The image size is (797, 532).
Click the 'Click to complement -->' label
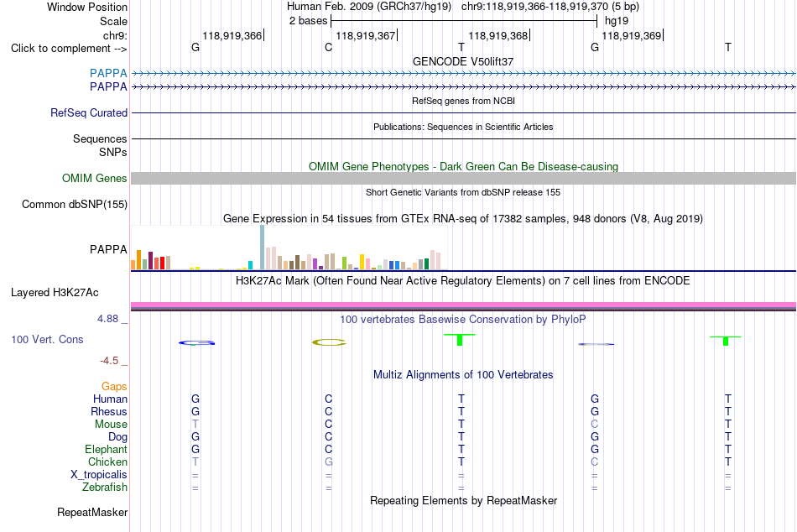click(x=69, y=49)
